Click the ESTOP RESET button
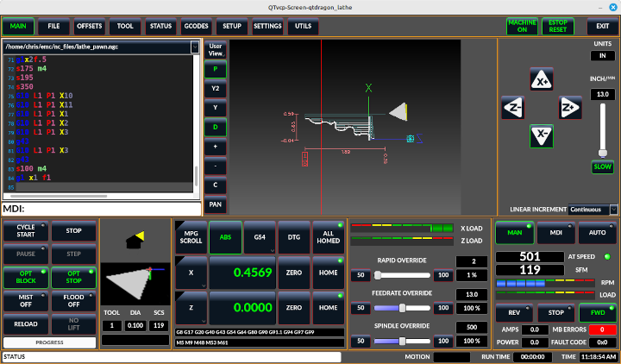 pos(557,27)
